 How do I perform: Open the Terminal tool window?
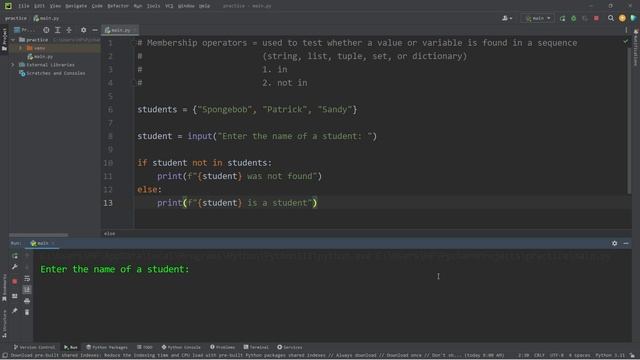pos(256,347)
